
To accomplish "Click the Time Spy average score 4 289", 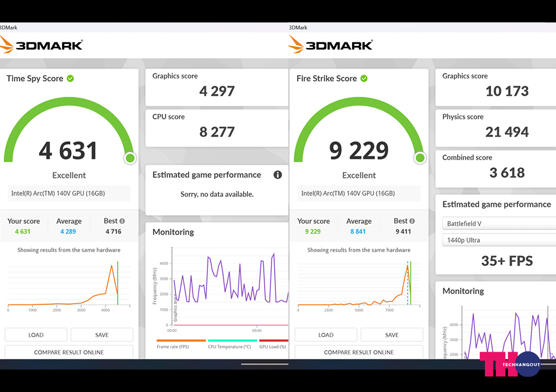I will pyautogui.click(x=68, y=231).
